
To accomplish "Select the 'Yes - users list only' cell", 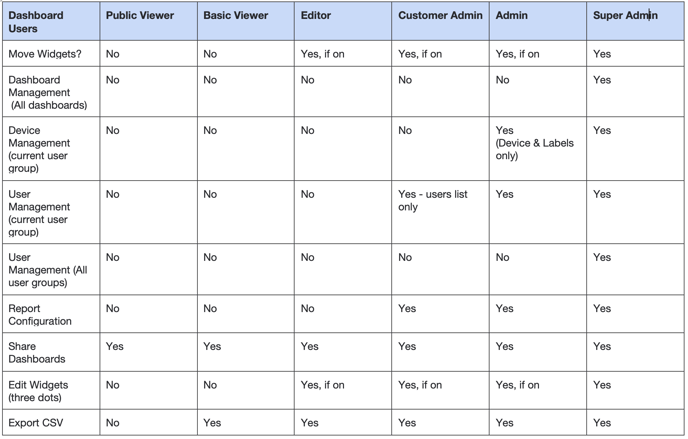I will click(441, 213).
